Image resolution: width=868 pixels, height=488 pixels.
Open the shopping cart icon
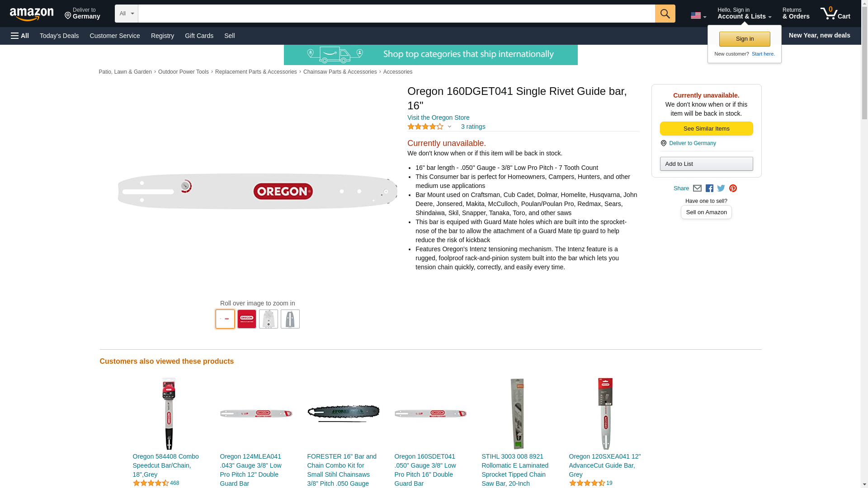[835, 14]
